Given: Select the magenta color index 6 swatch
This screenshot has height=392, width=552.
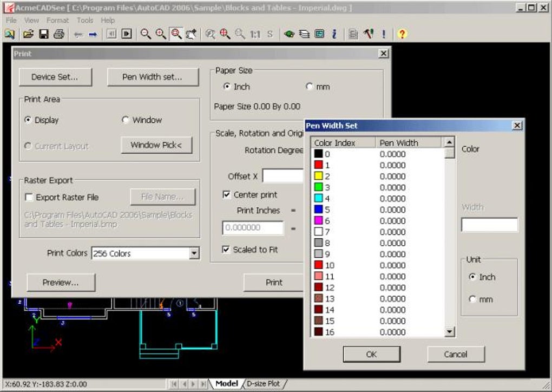Looking at the screenshot, I should coord(318,220).
